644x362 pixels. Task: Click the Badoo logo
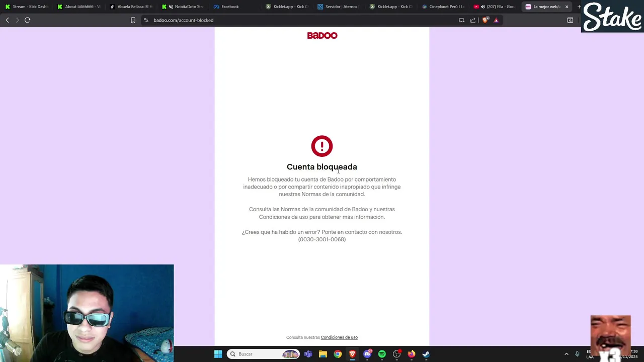322,35
